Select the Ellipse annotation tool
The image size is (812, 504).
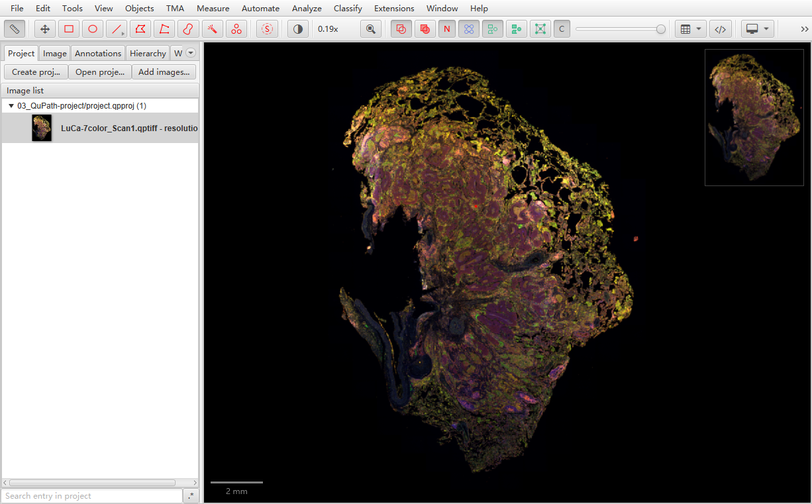click(x=93, y=29)
